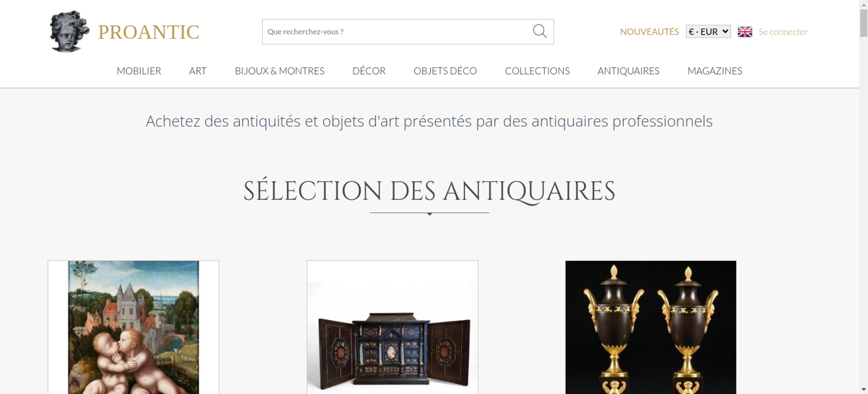
Task: Open the DÉCOR menu
Action: 369,71
